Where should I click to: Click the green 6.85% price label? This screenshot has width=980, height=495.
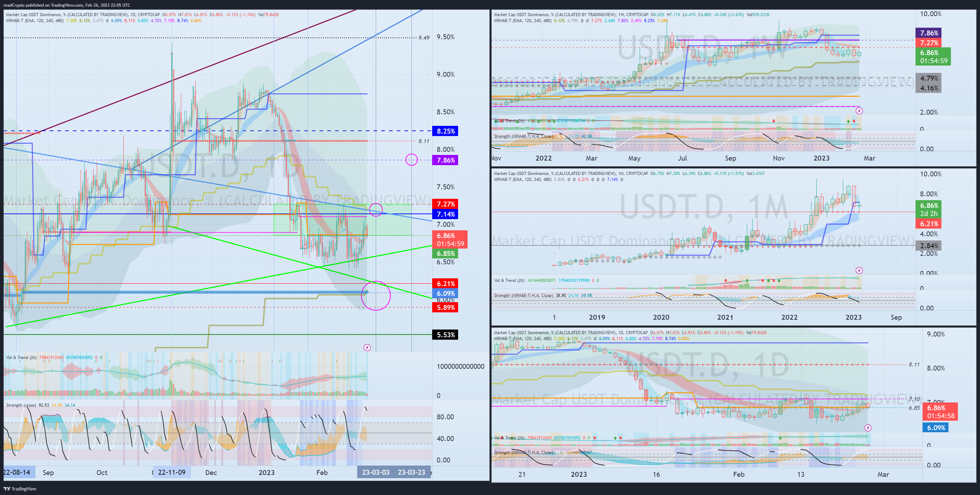click(x=445, y=253)
